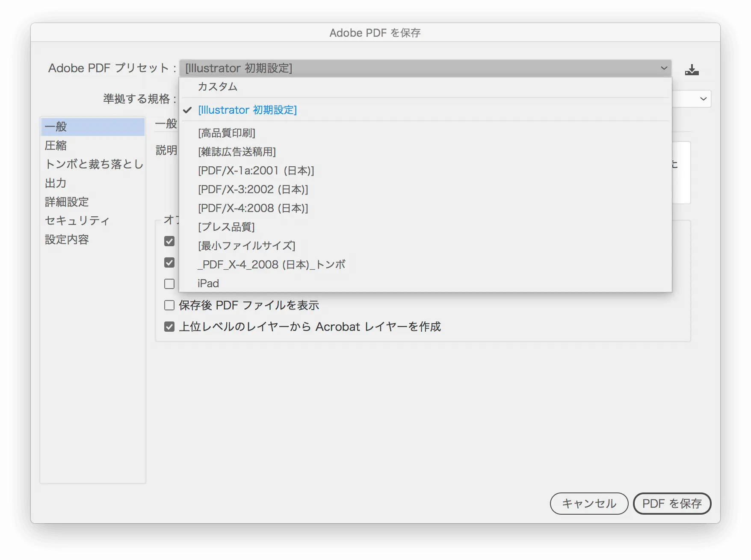Viewport: 751px width, 560px height.
Task: Click the キャンセル button
Action: (x=589, y=504)
